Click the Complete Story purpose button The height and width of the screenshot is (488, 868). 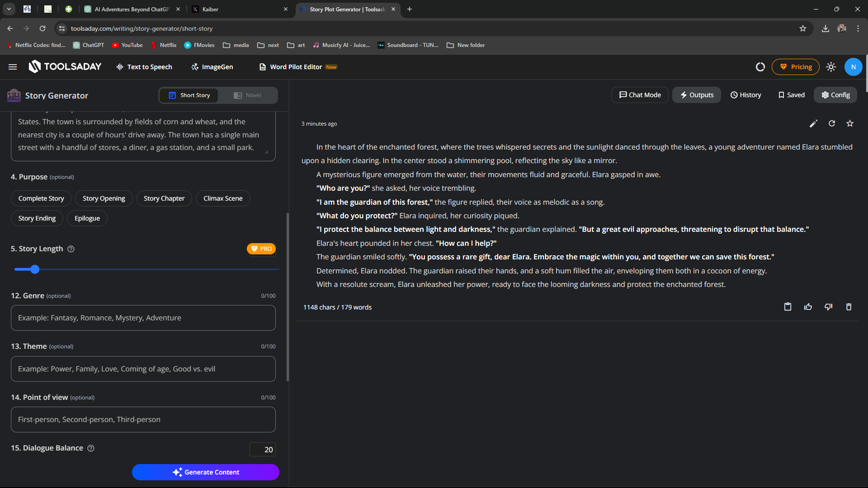(41, 198)
